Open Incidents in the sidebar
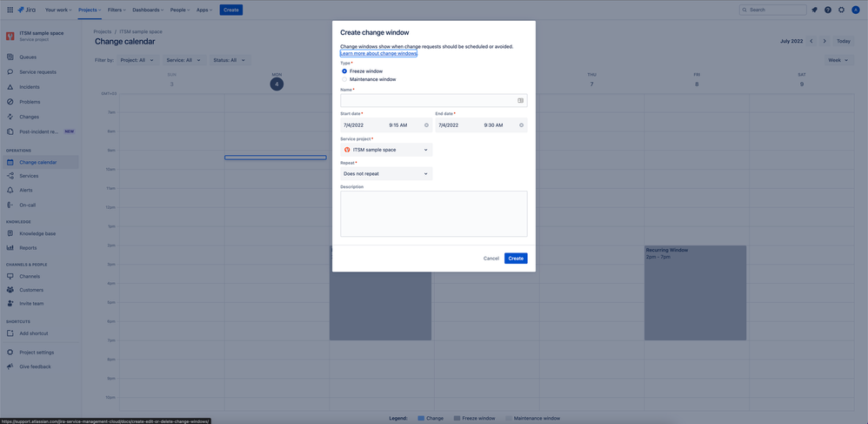Image resolution: width=868 pixels, height=424 pixels. tap(41, 87)
